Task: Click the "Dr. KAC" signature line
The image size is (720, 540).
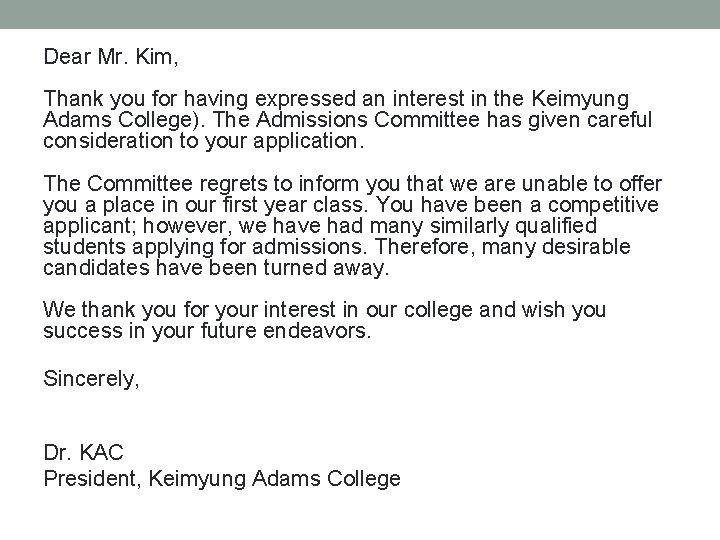Action: click(x=84, y=455)
